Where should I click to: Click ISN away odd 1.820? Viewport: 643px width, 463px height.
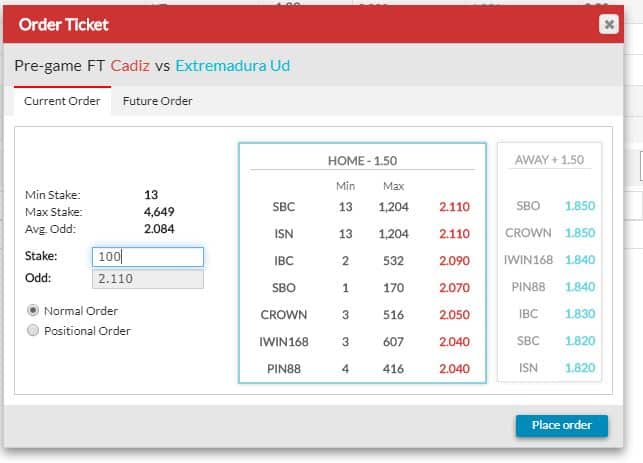click(x=580, y=368)
